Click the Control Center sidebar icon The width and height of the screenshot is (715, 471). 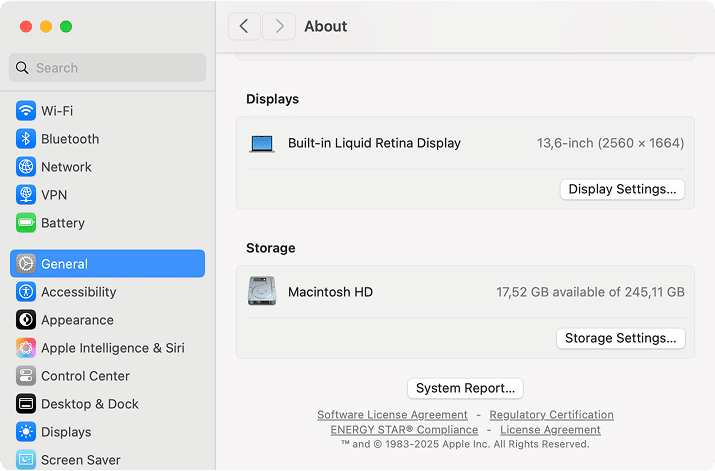(26, 376)
